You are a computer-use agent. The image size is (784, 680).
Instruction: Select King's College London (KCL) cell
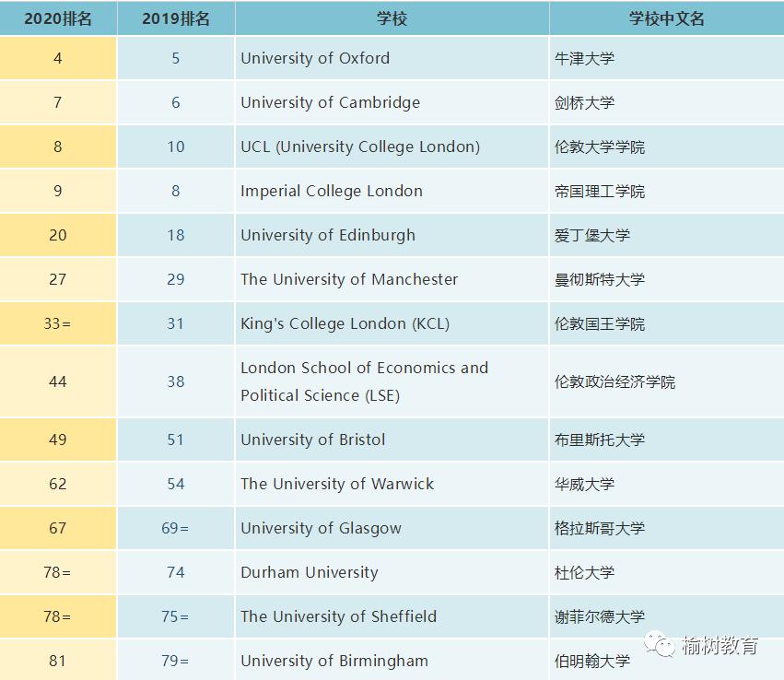tap(392, 323)
